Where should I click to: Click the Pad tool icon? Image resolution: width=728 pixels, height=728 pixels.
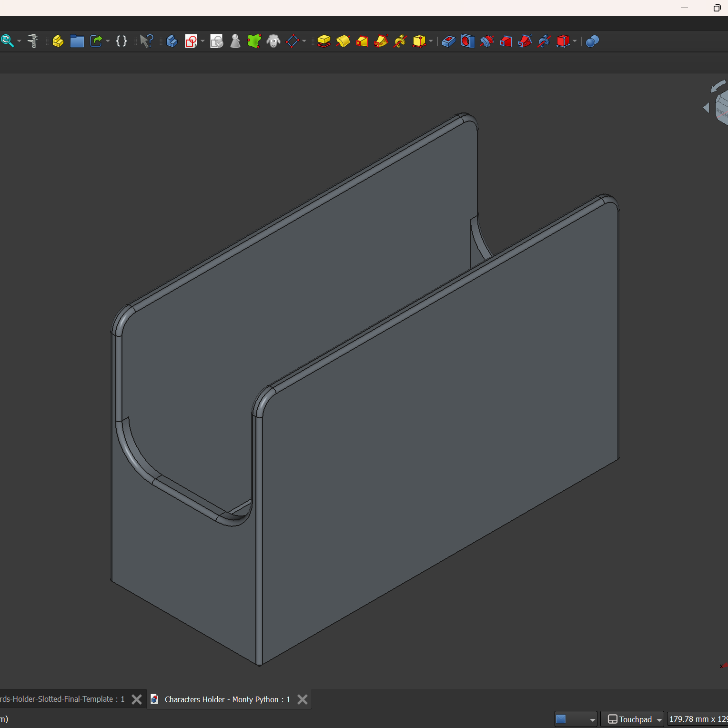click(324, 41)
